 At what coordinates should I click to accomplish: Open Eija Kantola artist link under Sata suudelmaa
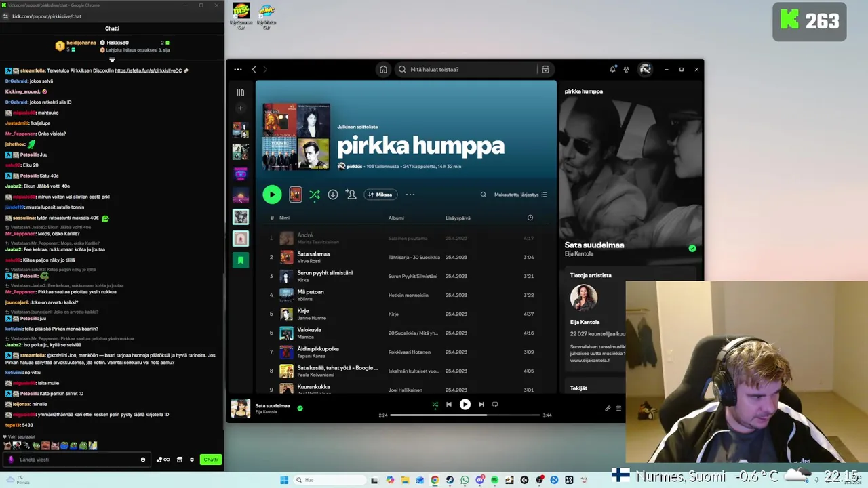pyautogui.click(x=579, y=254)
